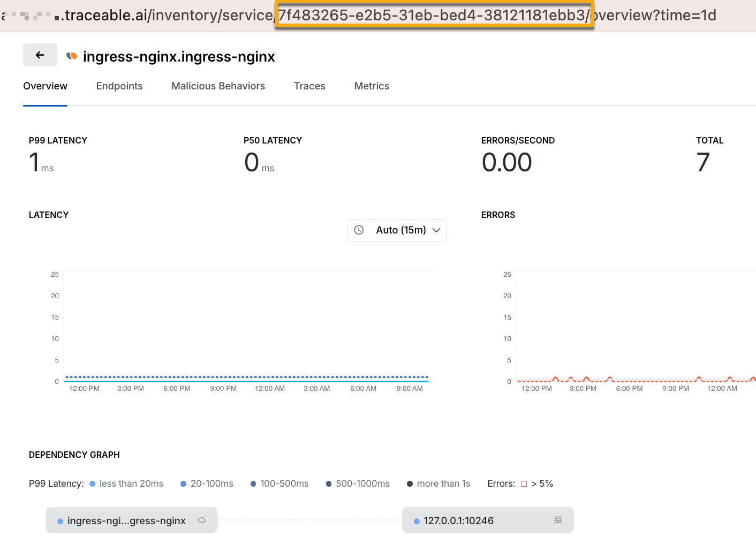
Task: Click blue dot on 127.0.0.1:10246 node
Action: pos(417,521)
